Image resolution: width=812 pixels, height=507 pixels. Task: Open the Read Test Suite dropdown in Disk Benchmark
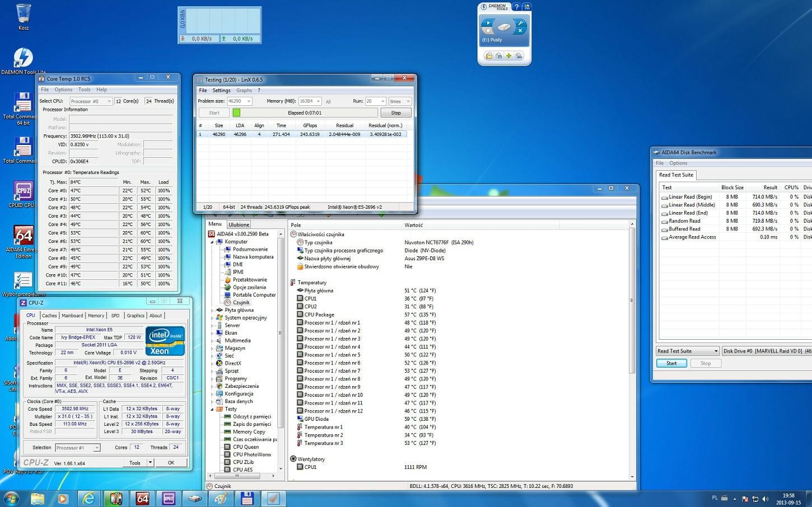[x=687, y=351]
